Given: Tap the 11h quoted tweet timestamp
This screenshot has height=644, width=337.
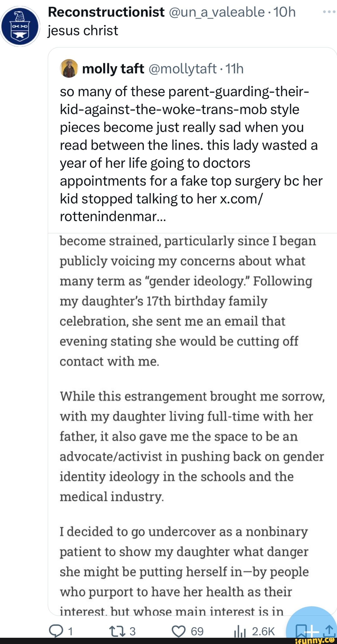Looking at the screenshot, I should (234, 69).
